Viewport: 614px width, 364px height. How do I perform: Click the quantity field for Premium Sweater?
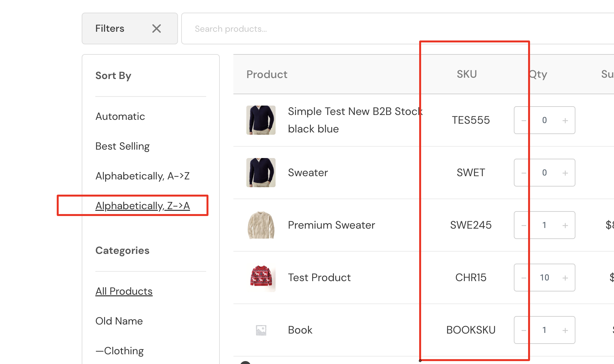[x=545, y=225]
